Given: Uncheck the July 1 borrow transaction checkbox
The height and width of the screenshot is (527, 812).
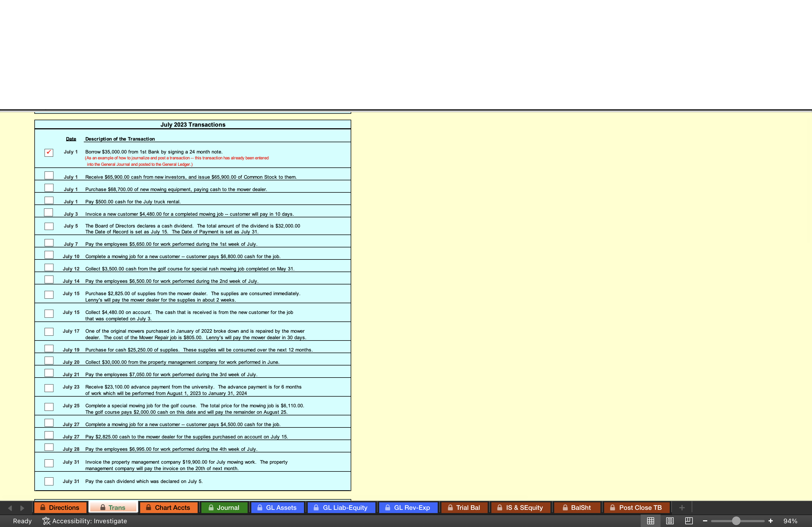Looking at the screenshot, I should pyautogui.click(x=49, y=153).
